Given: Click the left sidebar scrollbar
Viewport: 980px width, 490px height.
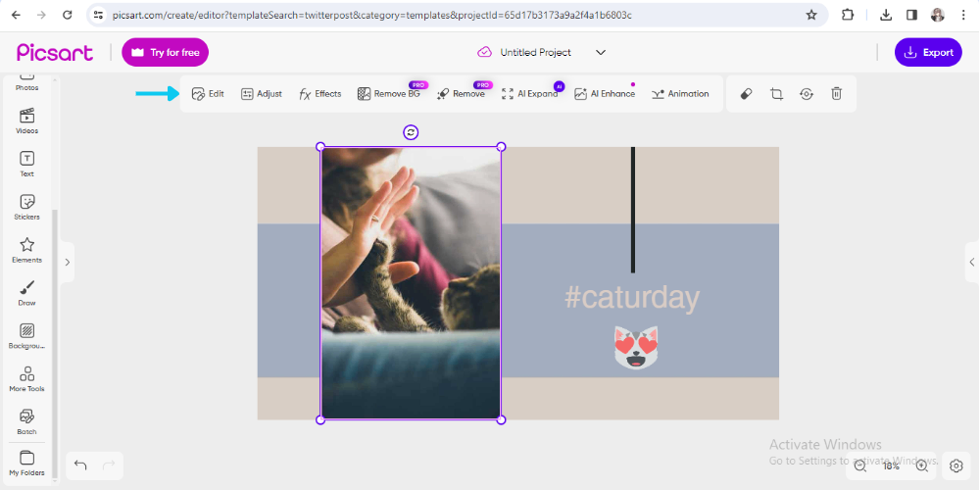Looking at the screenshot, I should pos(54,342).
